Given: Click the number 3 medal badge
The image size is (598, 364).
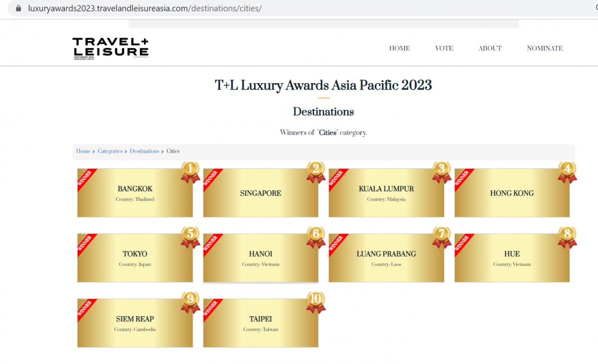Looking at the screenshot, I should (442, 171).
